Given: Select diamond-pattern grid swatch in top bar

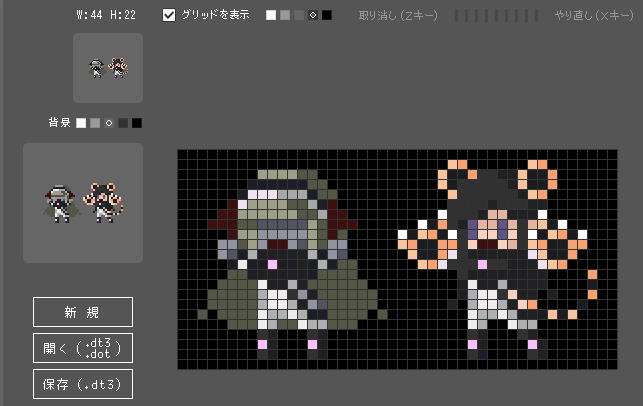Looking at the screenshot, I should 313,15.
